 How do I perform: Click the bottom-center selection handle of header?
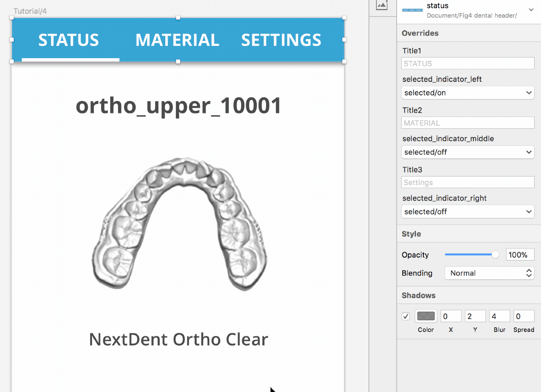(x=178, y=62)
